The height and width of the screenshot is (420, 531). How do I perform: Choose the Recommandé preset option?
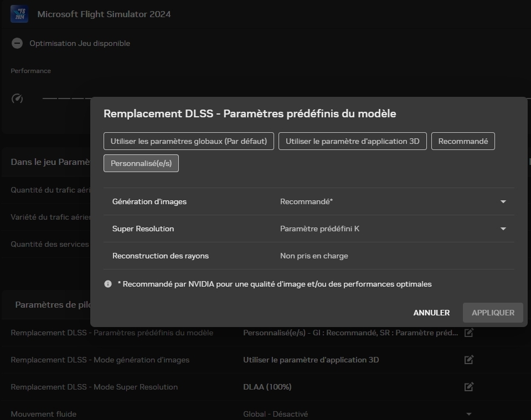(x=463, y=141)
